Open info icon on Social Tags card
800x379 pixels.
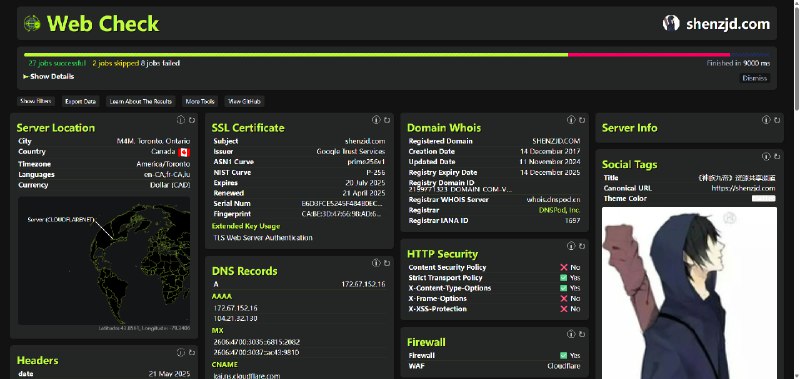pyautogui.click(x=766, y=156)
